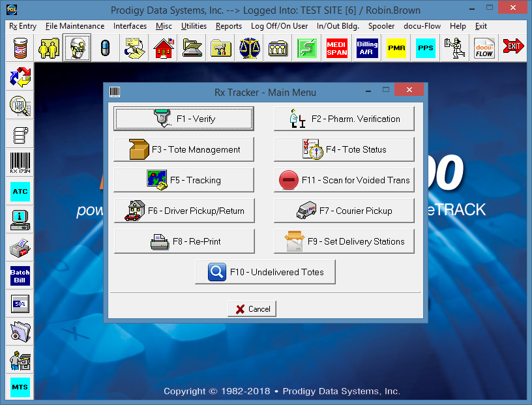Click the yellow PMR toolbar icon
The height and width of the screenshot is (405, 532).
tap(396, 49)
